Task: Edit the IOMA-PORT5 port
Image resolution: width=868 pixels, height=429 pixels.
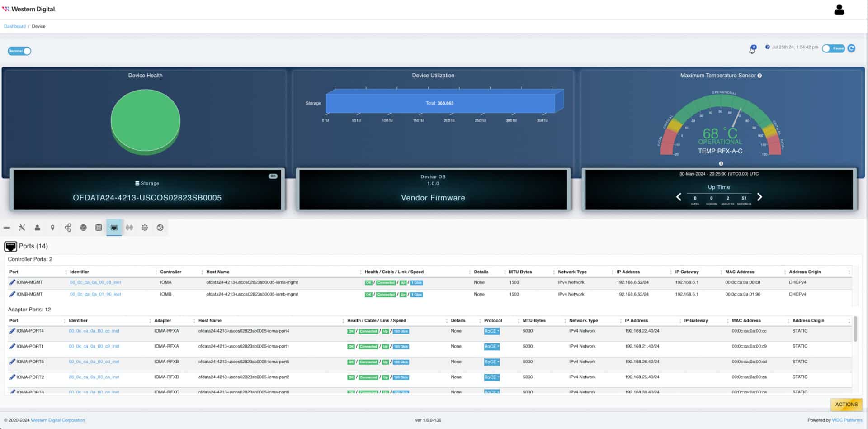Action: [x=12, y=362]
